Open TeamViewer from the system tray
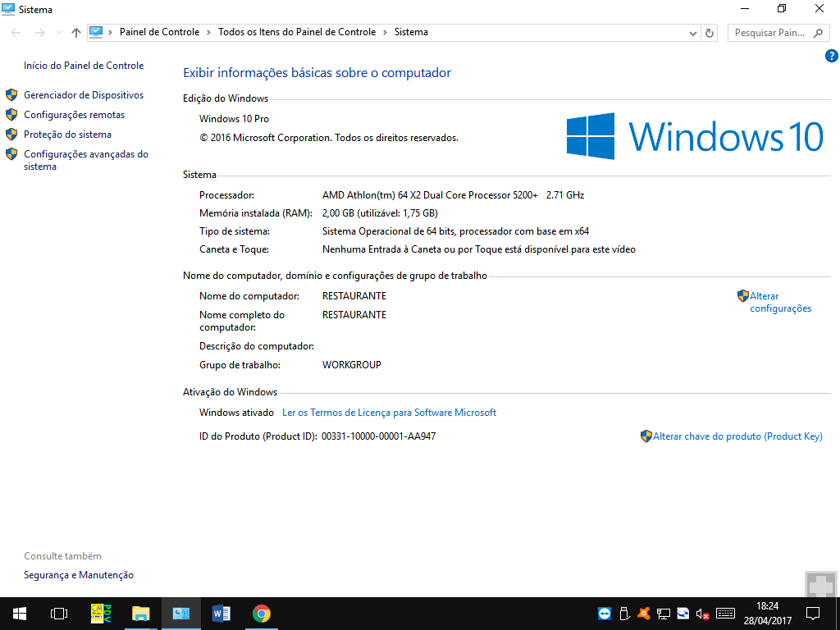 point(605,614)
